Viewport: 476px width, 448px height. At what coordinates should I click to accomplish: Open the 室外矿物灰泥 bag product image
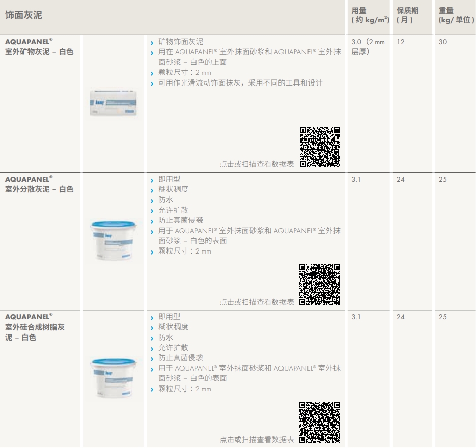[113, 103]
